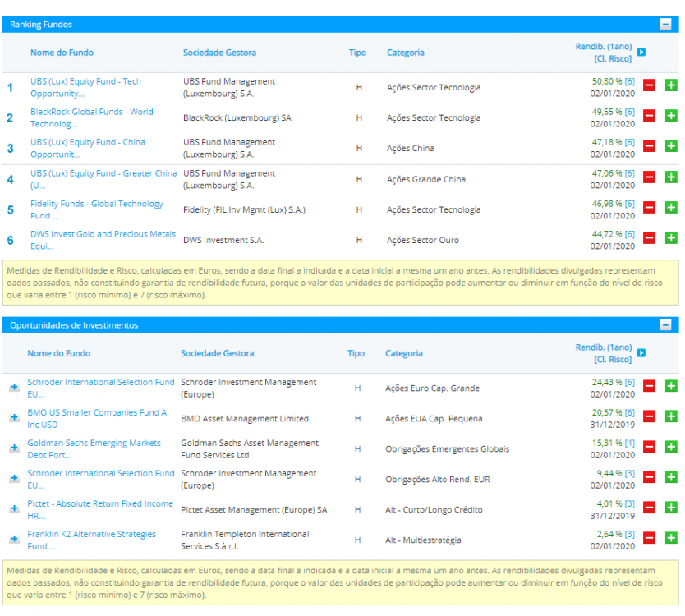Switch Rendib. column using arrow in Oportunidades table
This screenshot has height=616, width=685.
tap(641, 353)
